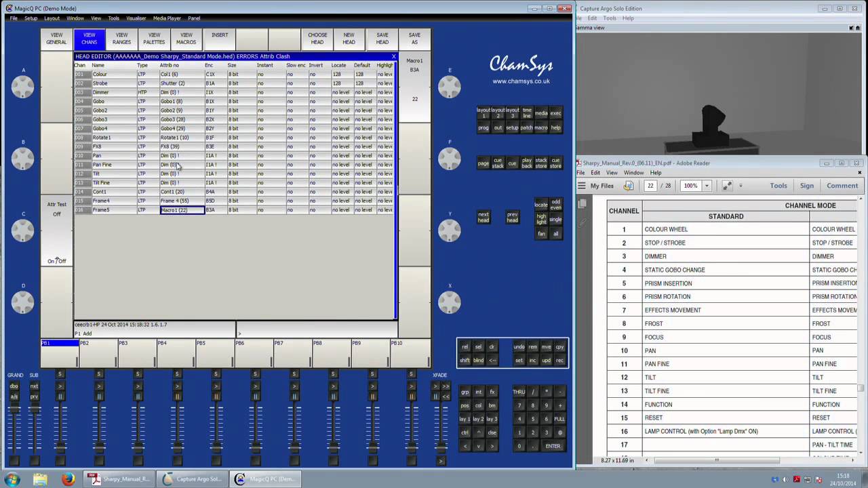Viewport: 868px width, 488px height.
Task: Click the CHOOSE HEAD button
Action: pos(317,39)
